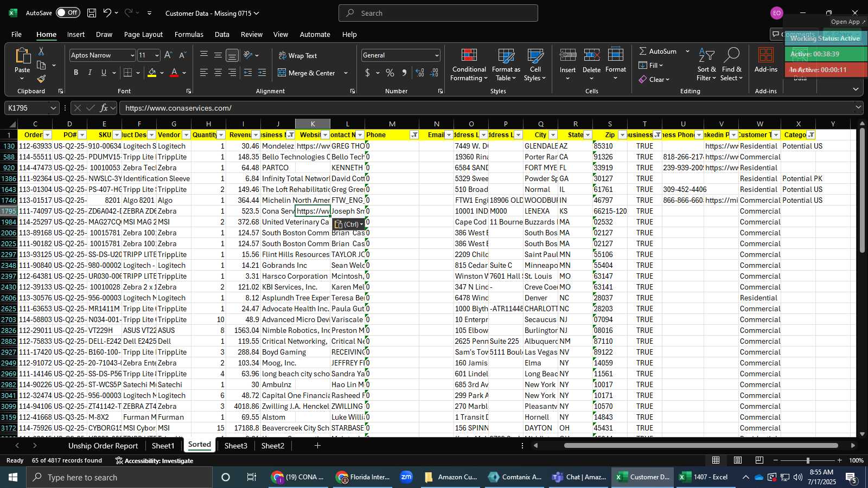The height and width of the screenshot is (488, 868).
Task: Expand the General number format dropdown
Action: click(x=437, y=55)
